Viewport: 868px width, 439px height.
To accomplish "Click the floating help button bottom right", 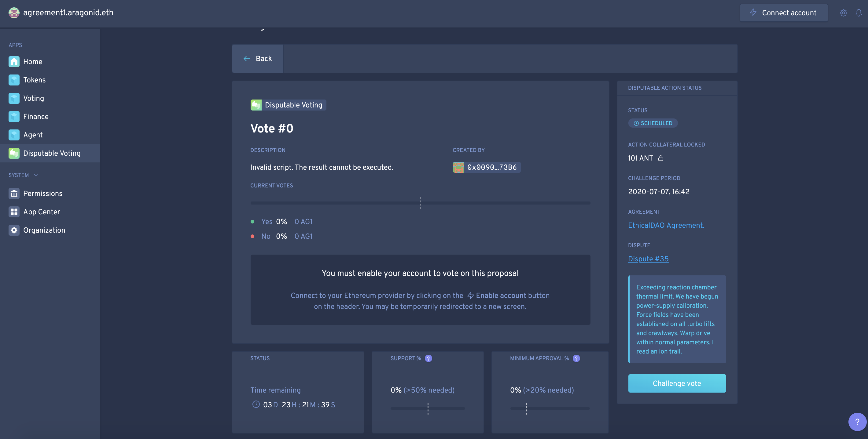I will (857, 422).
